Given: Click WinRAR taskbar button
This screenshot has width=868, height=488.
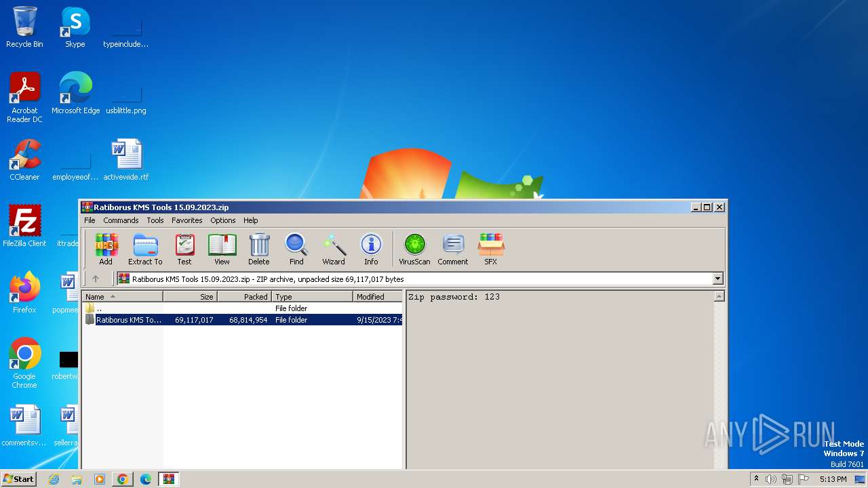Looking at the screenshot, I should click(x=169, y=479).
